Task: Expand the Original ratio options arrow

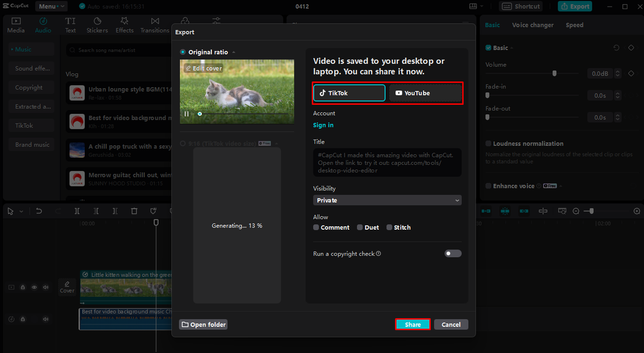Action: (233, 52)
